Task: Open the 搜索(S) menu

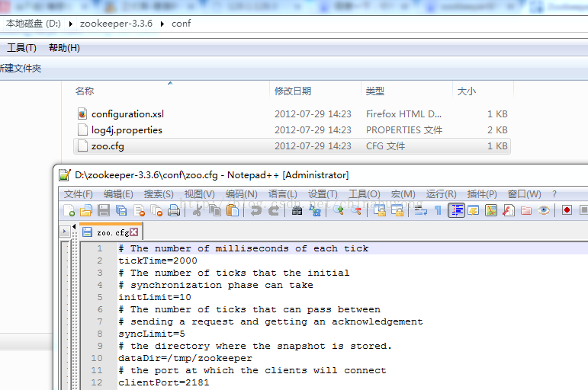Action: 159,194
